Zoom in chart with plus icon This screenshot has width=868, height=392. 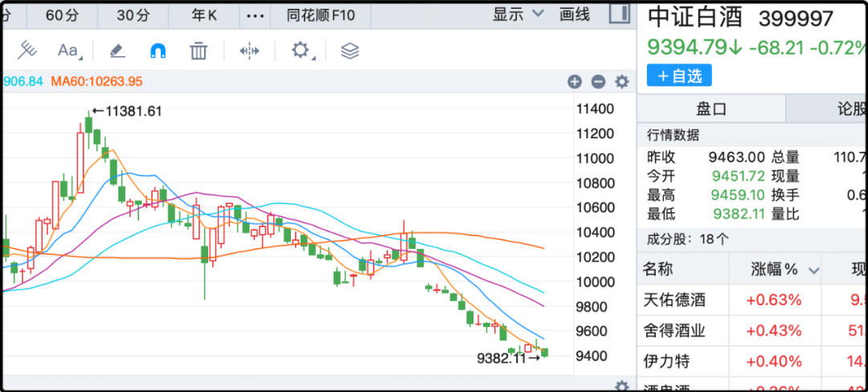click(574, 81)
